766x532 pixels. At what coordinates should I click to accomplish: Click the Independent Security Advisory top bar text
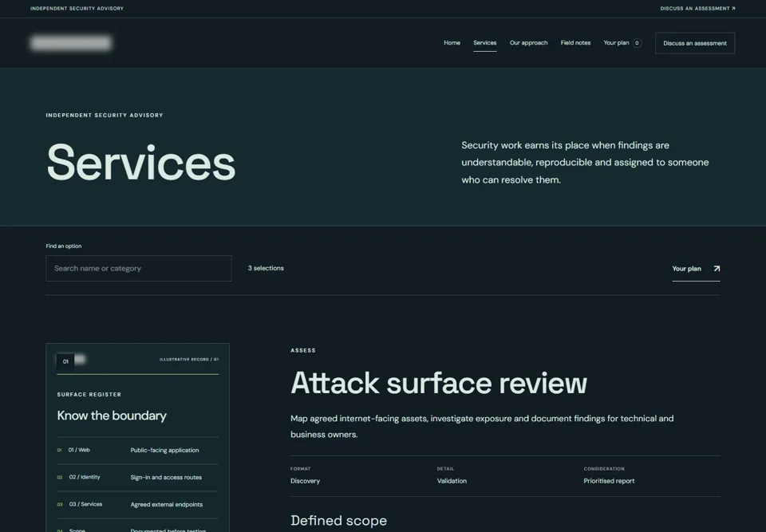77,8
